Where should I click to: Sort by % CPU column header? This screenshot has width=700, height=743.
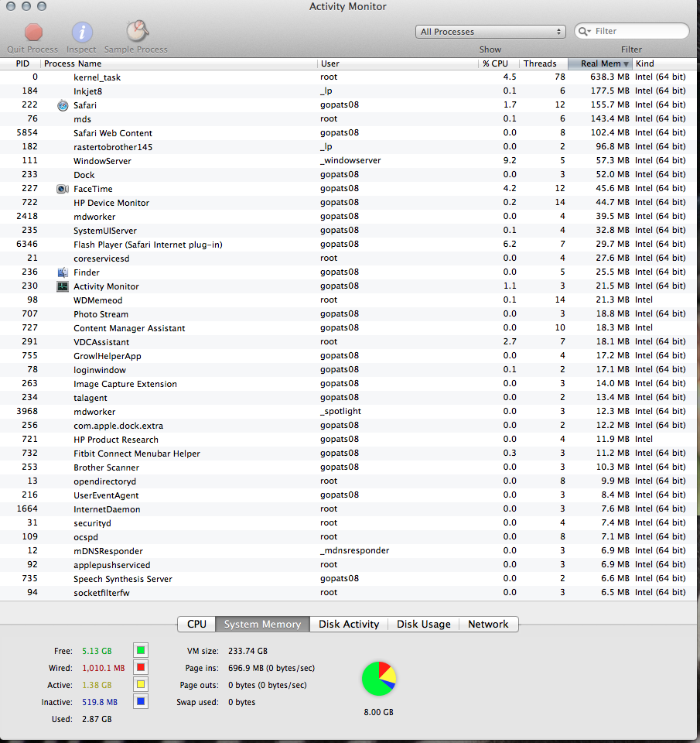point(499,63)
